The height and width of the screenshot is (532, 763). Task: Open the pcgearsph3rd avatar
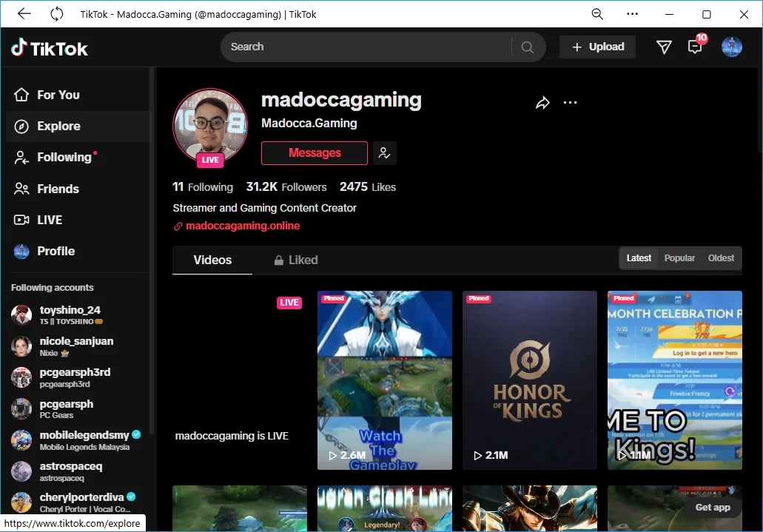(x=21, y=377)
